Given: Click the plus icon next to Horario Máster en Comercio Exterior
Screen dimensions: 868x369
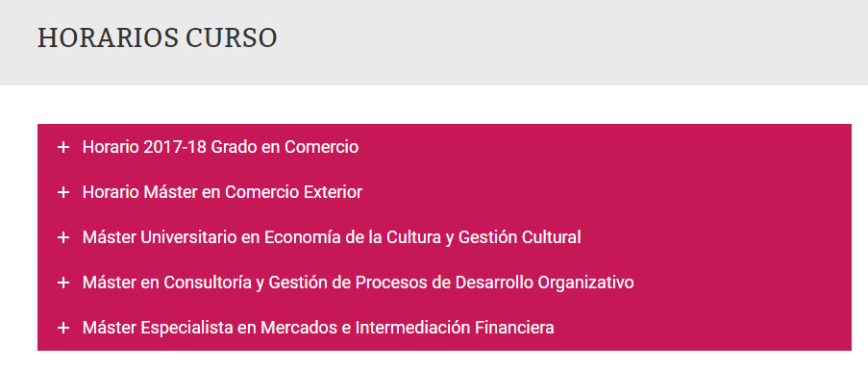Looking at the screenshot, I should (63, 192).
